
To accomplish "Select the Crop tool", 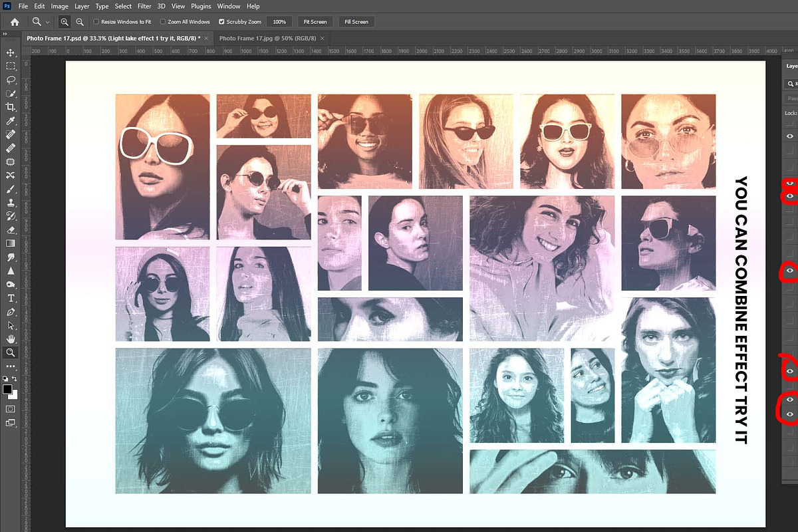I will [x=10, y=107].
